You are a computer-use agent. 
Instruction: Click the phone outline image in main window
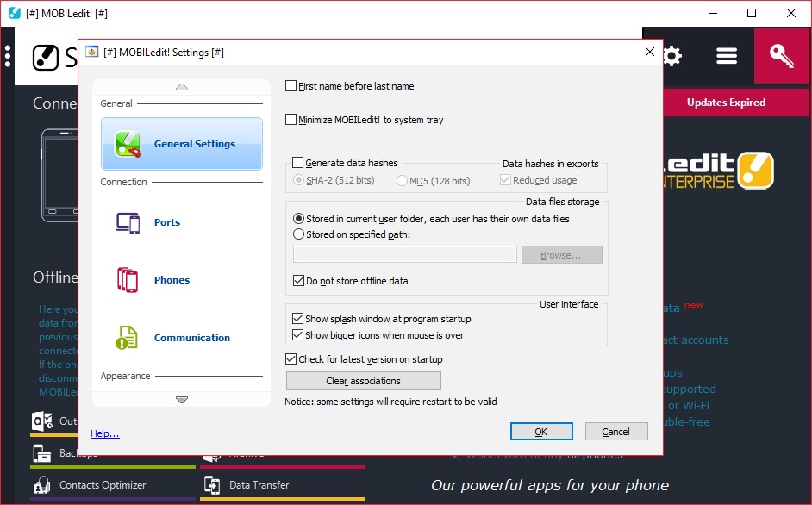pos(59,175)
